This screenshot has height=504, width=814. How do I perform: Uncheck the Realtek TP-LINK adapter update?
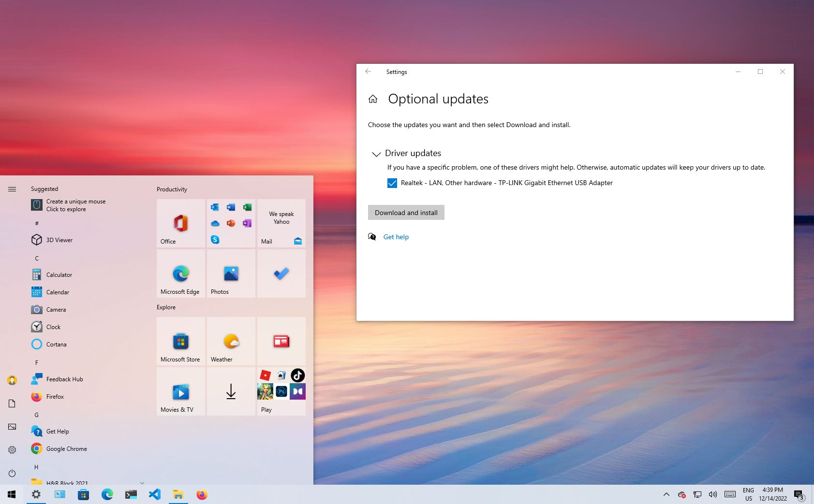click(x=392, y=183)
